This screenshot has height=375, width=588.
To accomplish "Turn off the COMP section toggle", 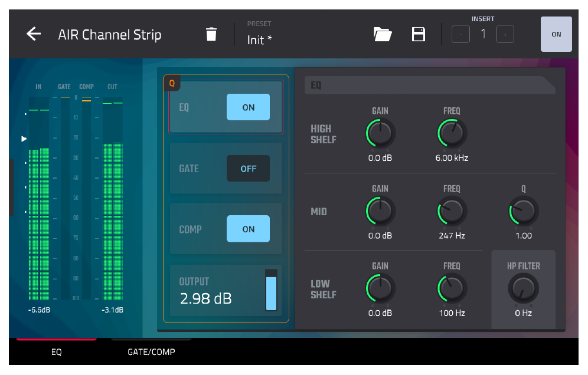I will pos(248,229).
